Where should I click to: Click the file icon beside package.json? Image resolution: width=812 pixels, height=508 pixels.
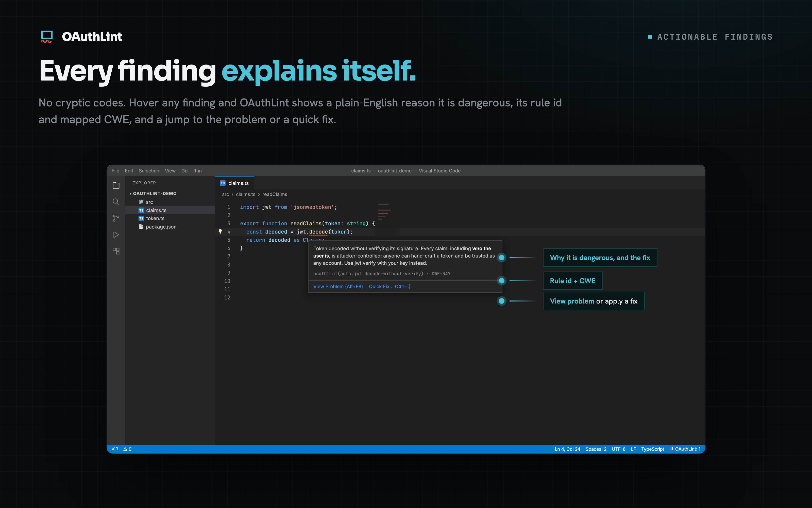pyautogui.click(x=141, y=227)
